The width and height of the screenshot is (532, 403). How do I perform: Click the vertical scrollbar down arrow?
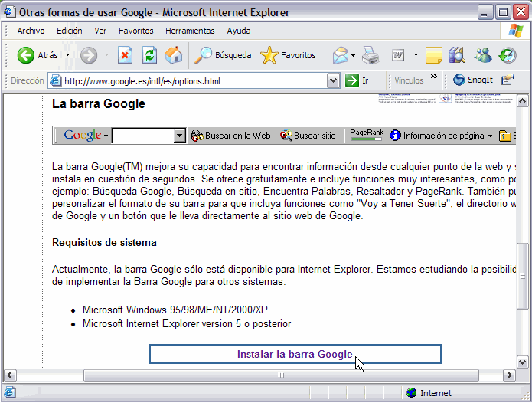[x=523, y=362]
